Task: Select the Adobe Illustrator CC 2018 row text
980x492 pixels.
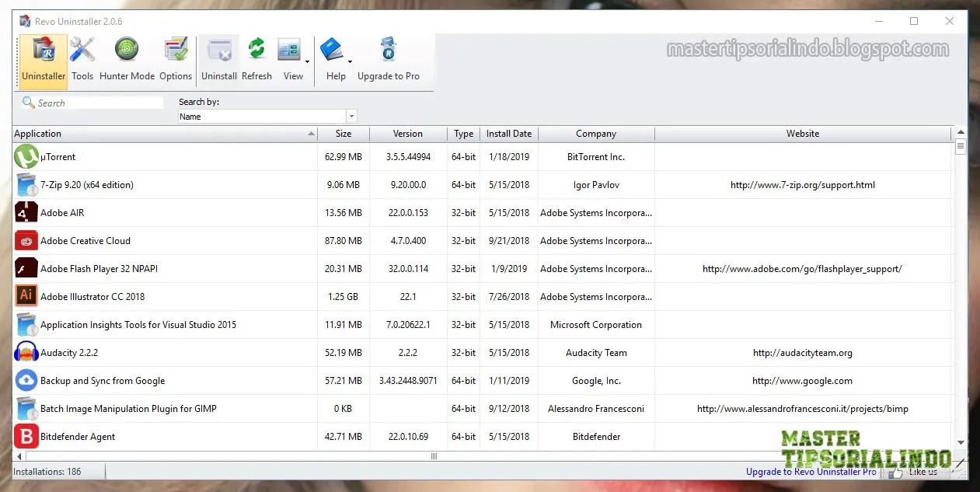Action: coord(92,297)
